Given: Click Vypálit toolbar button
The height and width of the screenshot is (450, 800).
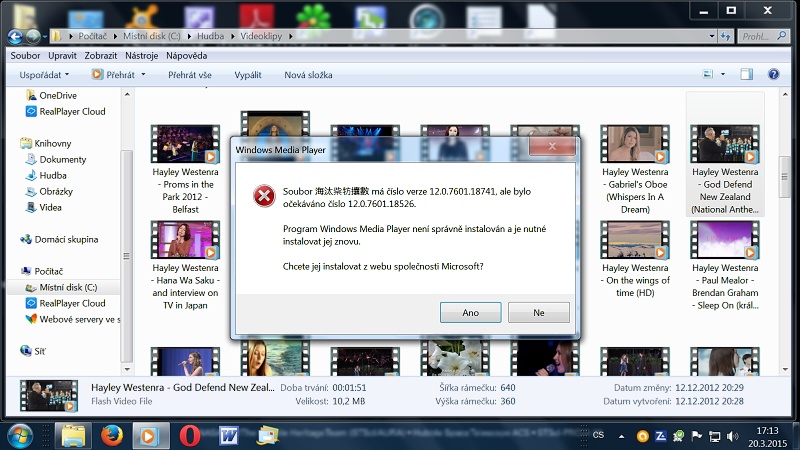Looking at the screenshot, I should pos(248,75).
